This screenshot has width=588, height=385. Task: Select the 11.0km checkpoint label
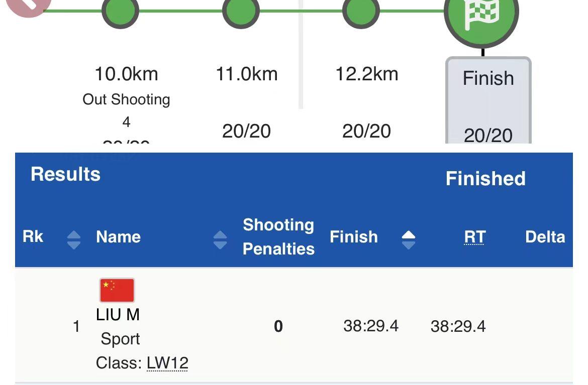pyautogui.click(x=246, y=74)
